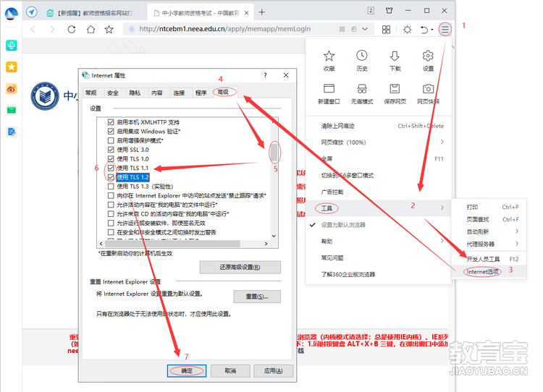
Task: Open the browser hamburger main menu
Action: tap(445, 30)
